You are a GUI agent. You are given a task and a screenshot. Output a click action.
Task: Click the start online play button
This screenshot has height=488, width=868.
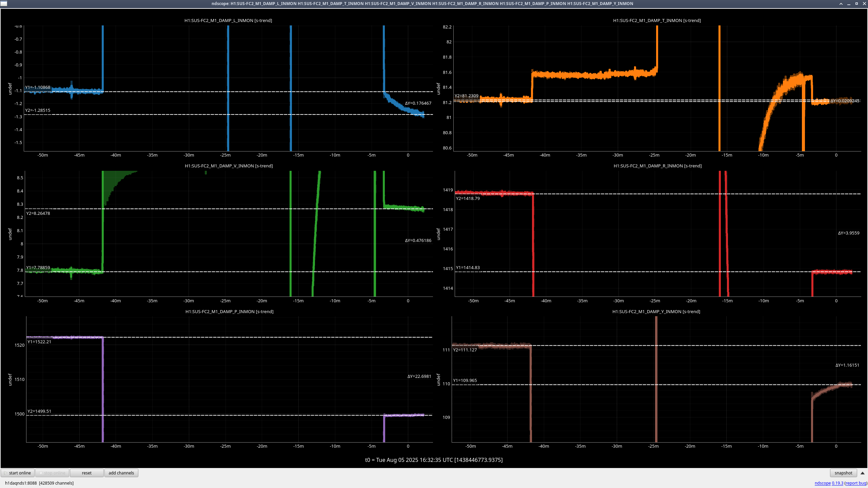pyautogui.click(x=18, y=473)
